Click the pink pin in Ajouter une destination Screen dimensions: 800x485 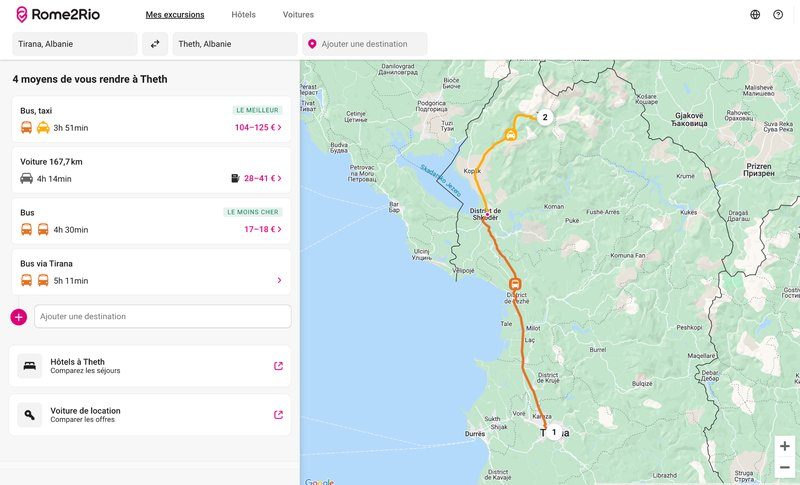[x=312, y=44]
